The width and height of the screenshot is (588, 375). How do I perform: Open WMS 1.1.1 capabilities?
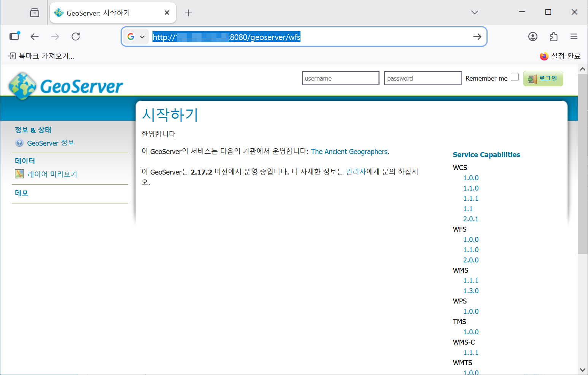click(471, 281)
